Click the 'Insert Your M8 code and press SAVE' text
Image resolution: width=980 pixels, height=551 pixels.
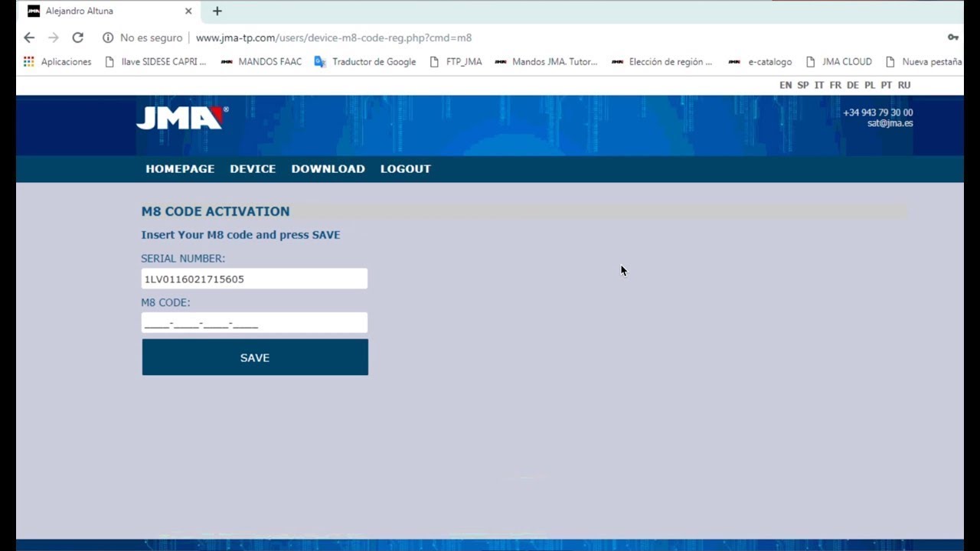(240, 235)
